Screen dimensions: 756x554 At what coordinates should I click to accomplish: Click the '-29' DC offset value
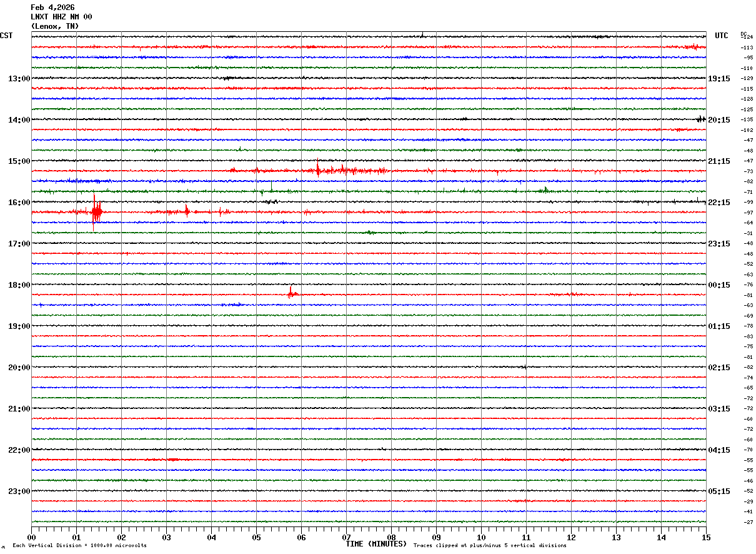point(748,501)
